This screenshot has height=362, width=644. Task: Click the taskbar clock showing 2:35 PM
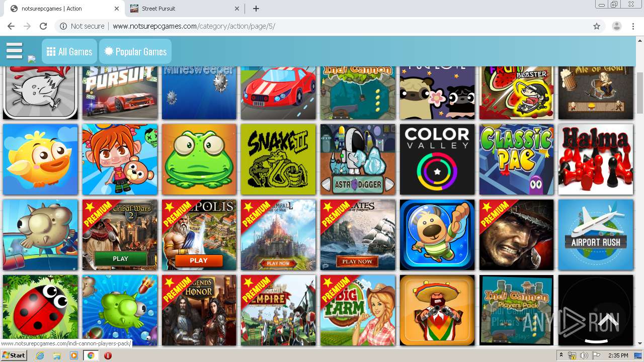pyautogui.click(x=618, y=355)
